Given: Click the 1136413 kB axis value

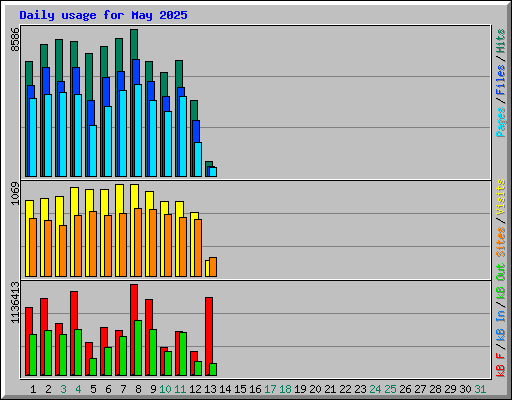Looking at the screenshot, I should point(15,302).
